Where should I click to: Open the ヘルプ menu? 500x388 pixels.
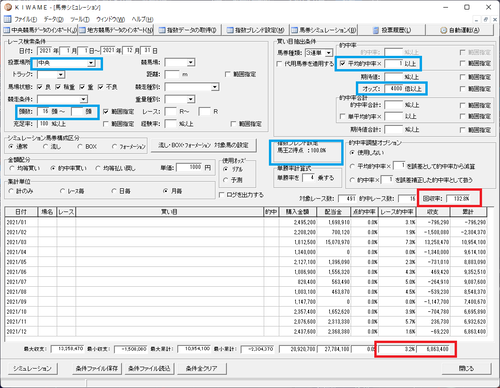[x=142, y=19]
